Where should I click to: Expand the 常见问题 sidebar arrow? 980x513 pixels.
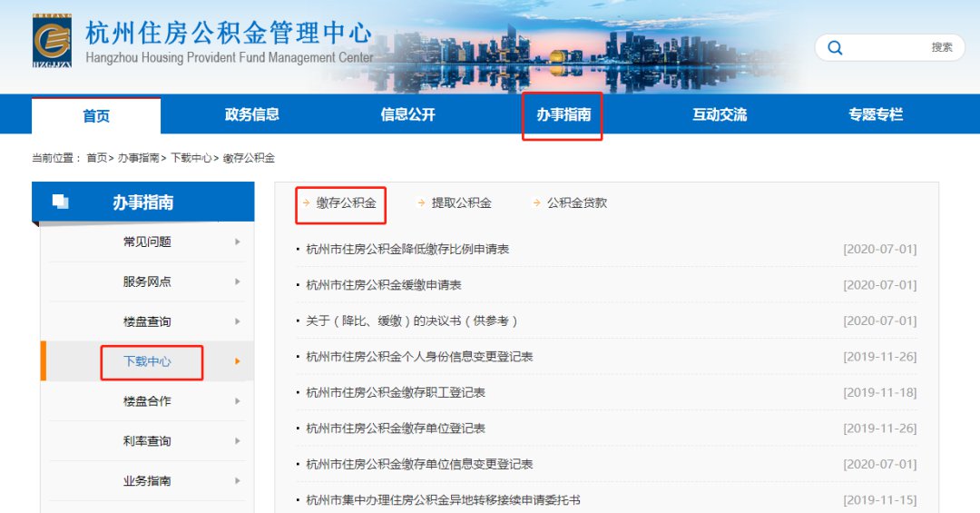pyautogui.click(x=238, y=242)
